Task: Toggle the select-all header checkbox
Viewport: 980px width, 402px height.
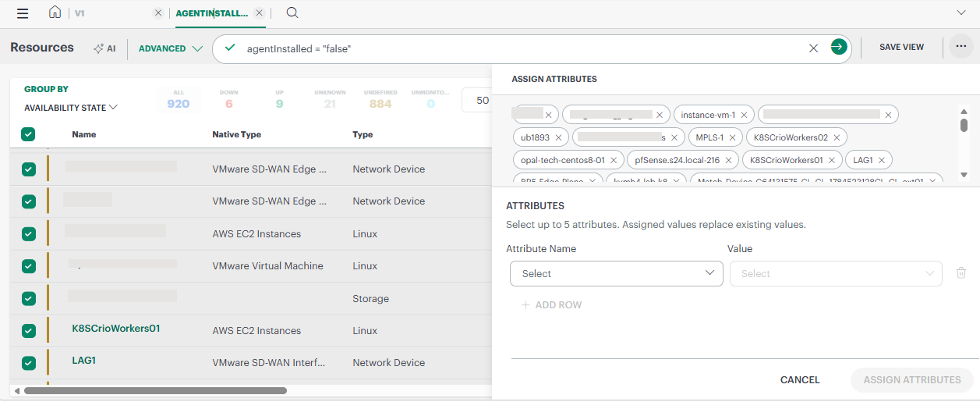Action: (x=28, y=134)
